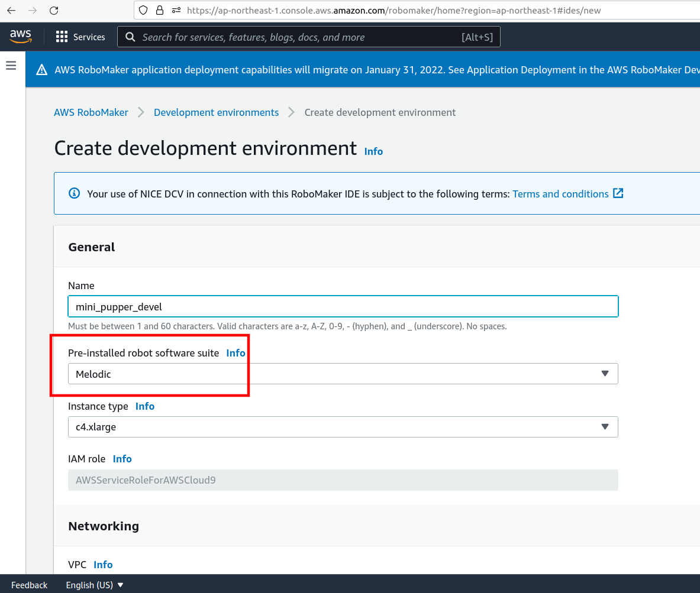
Task: Click the Networking section heading
Action: [x=104, y=526]
